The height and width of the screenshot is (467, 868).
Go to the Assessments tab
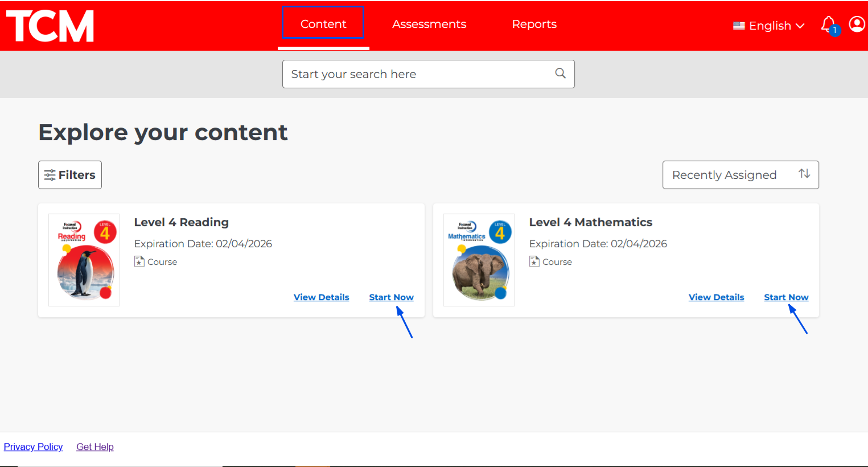(x=429, y=24)
